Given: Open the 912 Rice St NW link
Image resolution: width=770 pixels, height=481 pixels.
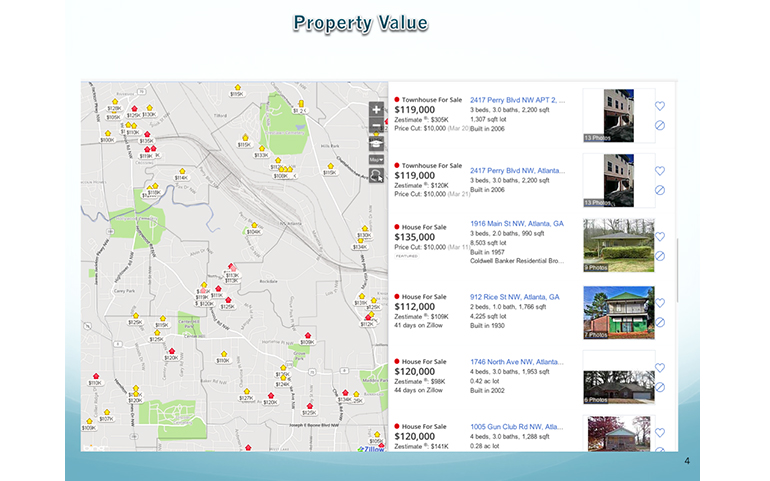Looking at the screenshot, I should click(x=514, y=297).
